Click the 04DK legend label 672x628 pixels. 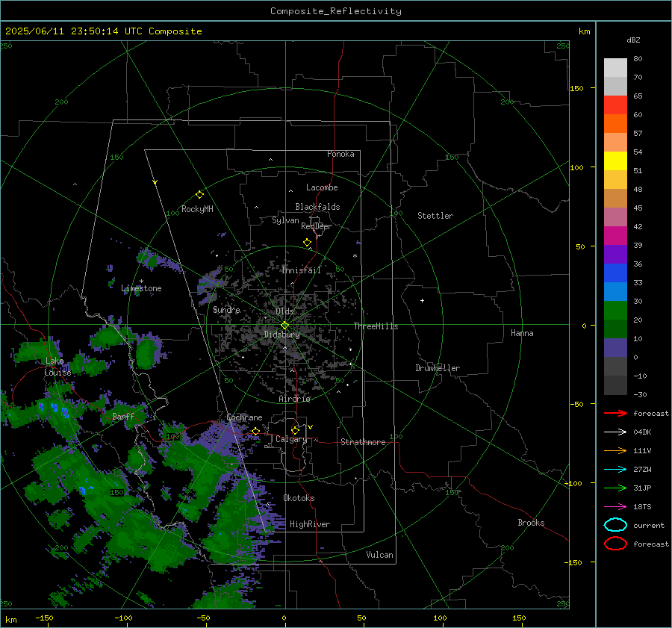pyautogui.click(x=642, y=432)
